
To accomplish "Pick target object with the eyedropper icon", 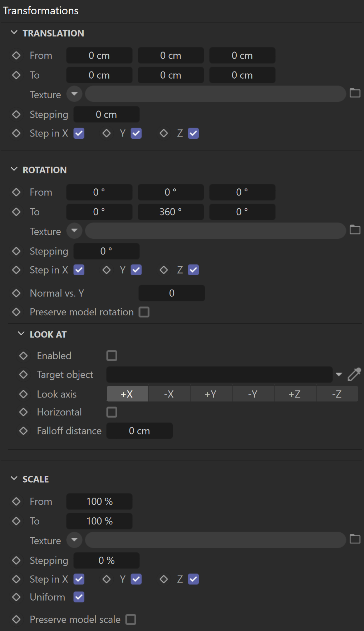I will pos(354,374).
